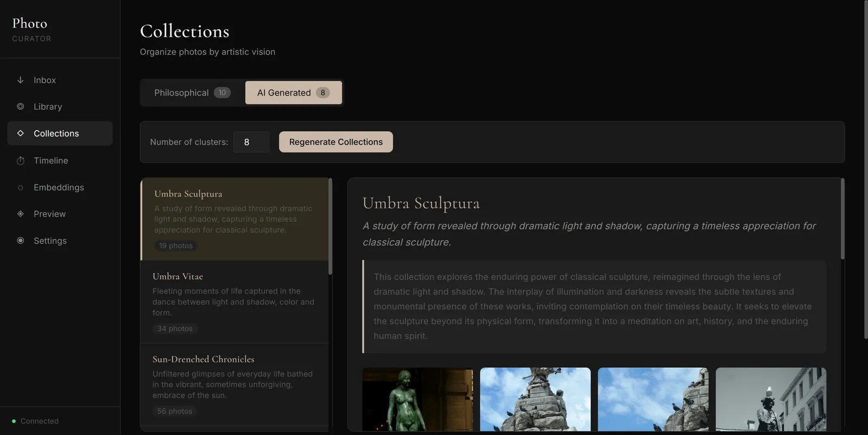The image size is (868, 435).
Task: Open the Sun-Drenched Chronicles collection
Action: click(x=234, y=385)
